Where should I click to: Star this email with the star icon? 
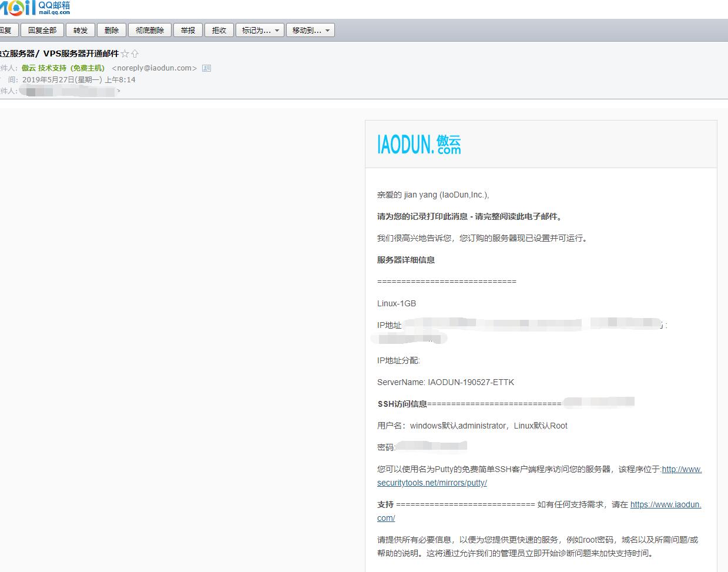click(125, 53)
